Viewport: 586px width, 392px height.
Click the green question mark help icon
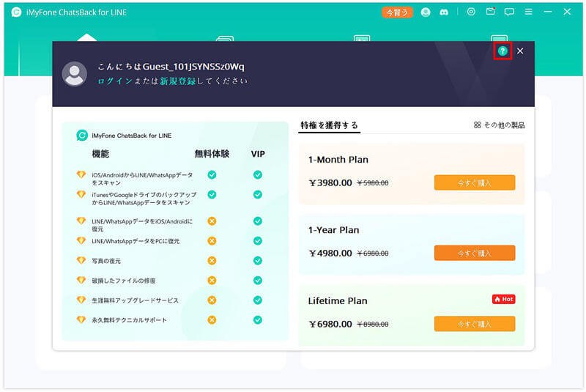tap(502, 51)
